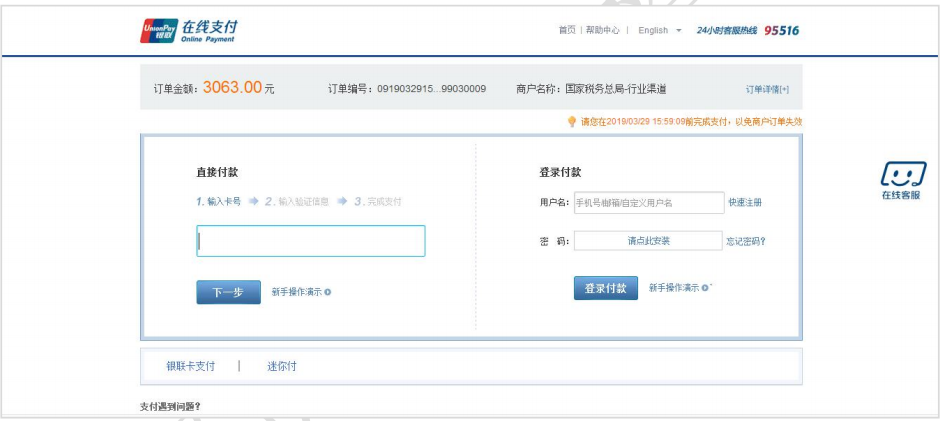
Task: Go to 首页 in the top navigation
Action: [x=566, y=30]
